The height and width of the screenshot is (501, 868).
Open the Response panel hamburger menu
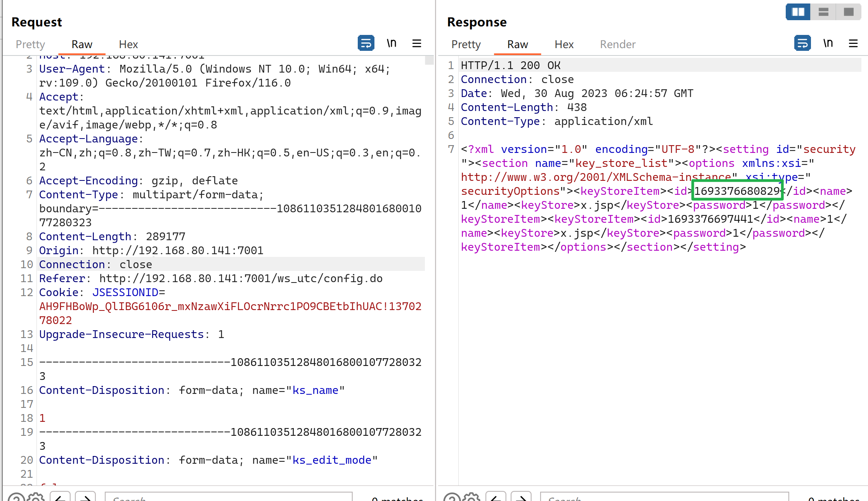pyautogui.click(x=853, y=43)
